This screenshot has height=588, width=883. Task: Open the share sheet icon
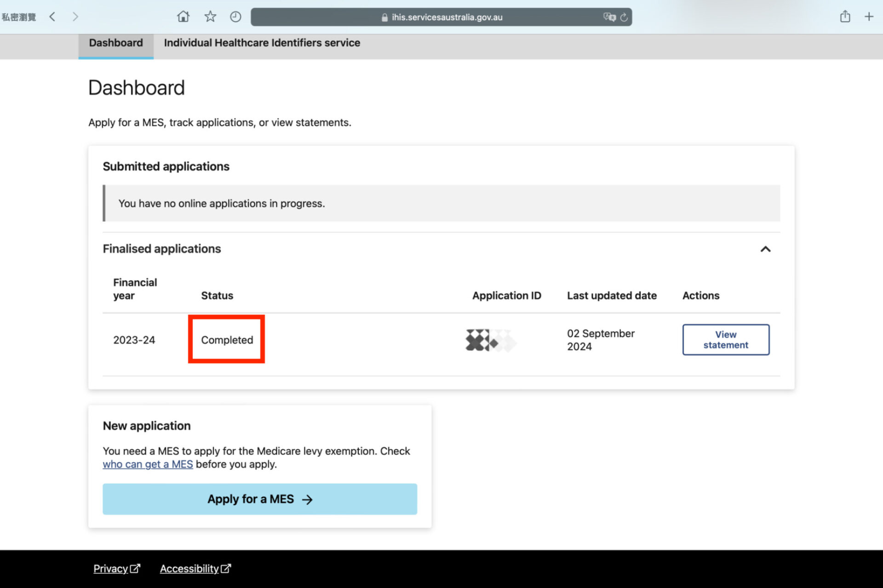click(845, 17)
